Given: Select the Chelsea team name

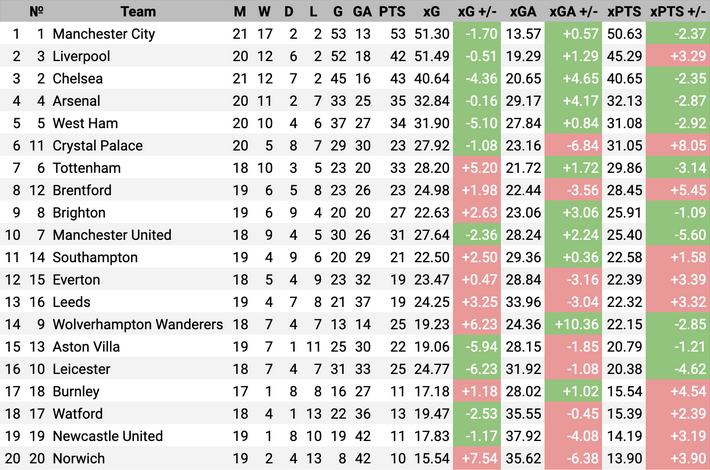Looking at the screenshot, I should 78,78.
